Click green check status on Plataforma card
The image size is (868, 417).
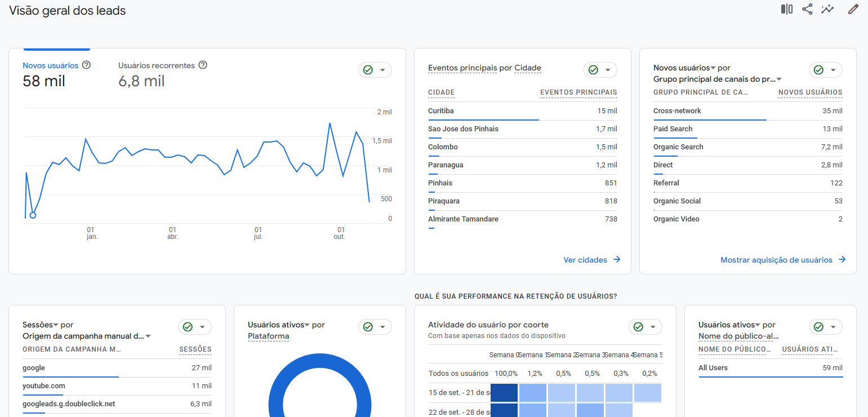tap(368, 327)
